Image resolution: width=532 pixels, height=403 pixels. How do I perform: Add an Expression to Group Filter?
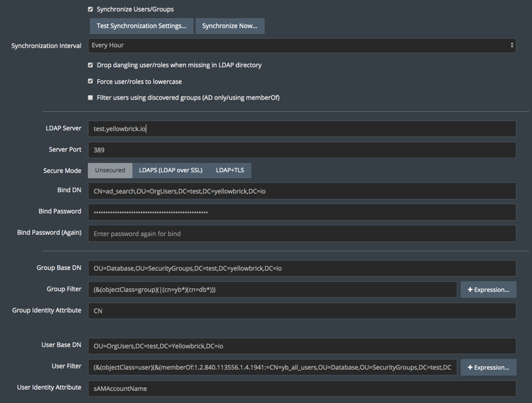click(x=488, y=289)
